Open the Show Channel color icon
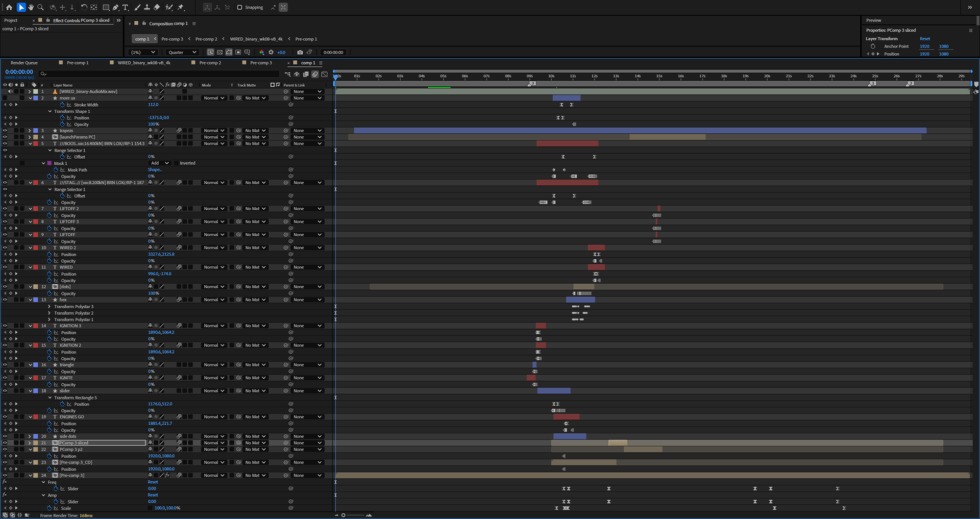The image size is (980, 519). (262, 52)
